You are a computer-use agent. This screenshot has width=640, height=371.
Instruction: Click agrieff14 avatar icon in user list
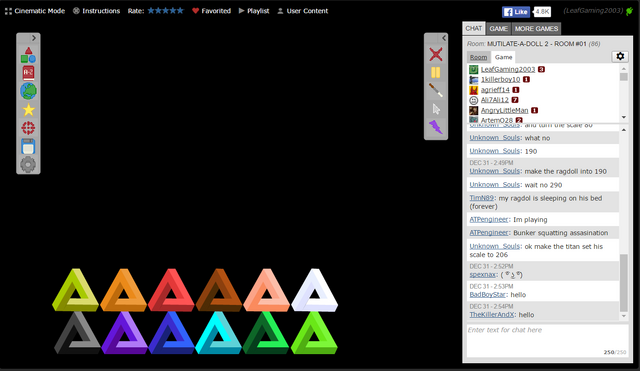pos(473,90)
